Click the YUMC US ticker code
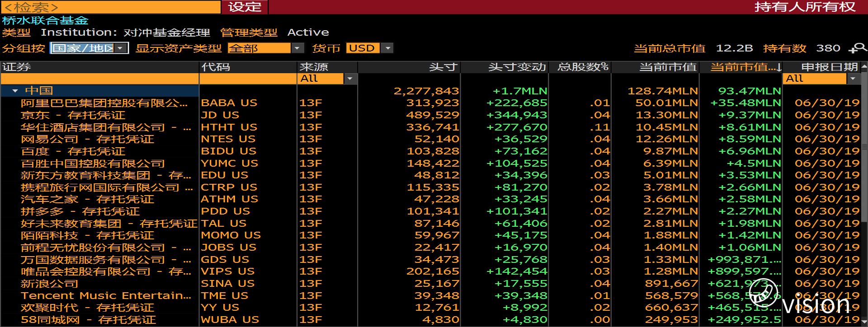 point(230,163)
